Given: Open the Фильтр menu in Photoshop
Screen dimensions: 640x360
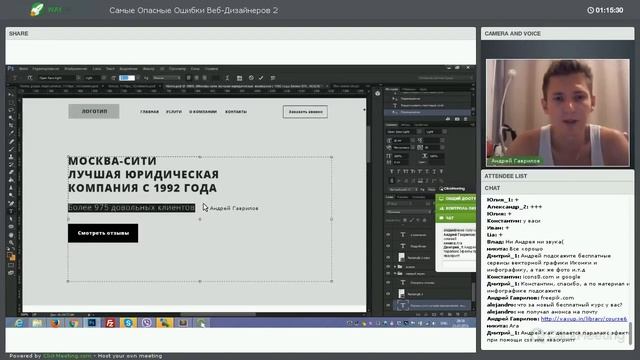Looking at the screenshot, I should click(149, 69).
